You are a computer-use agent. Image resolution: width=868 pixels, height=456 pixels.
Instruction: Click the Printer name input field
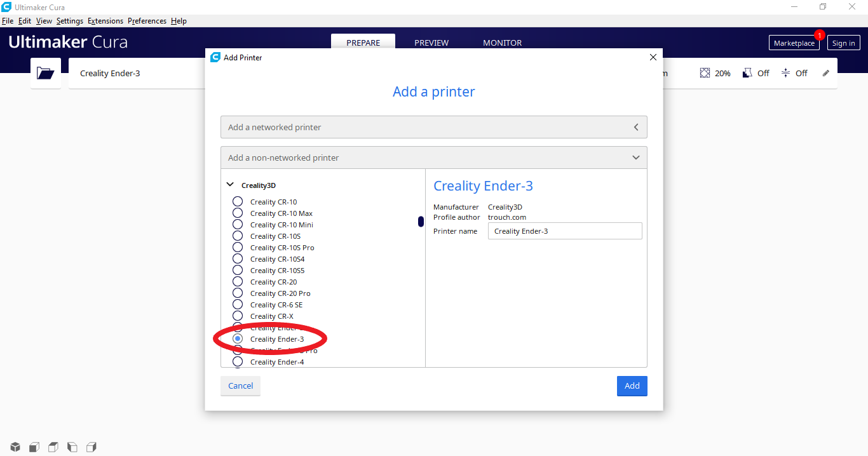pos(565,231)
